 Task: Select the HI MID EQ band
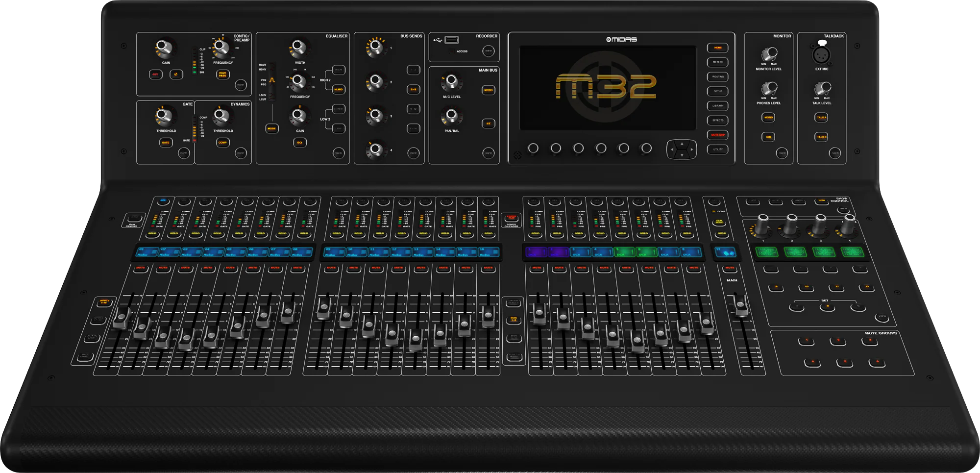tap(338, 89)
